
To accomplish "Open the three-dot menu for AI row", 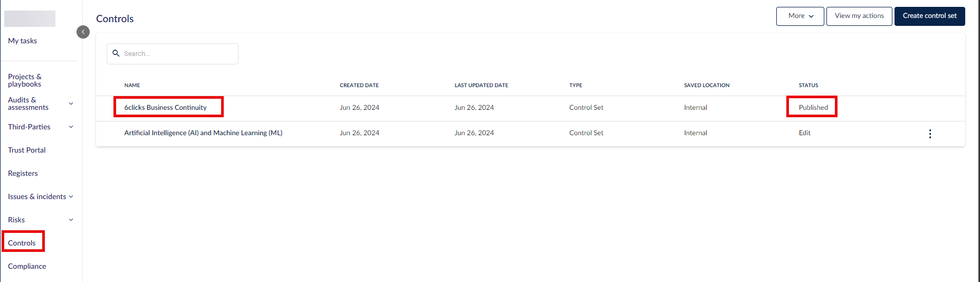I will point(930,134).
